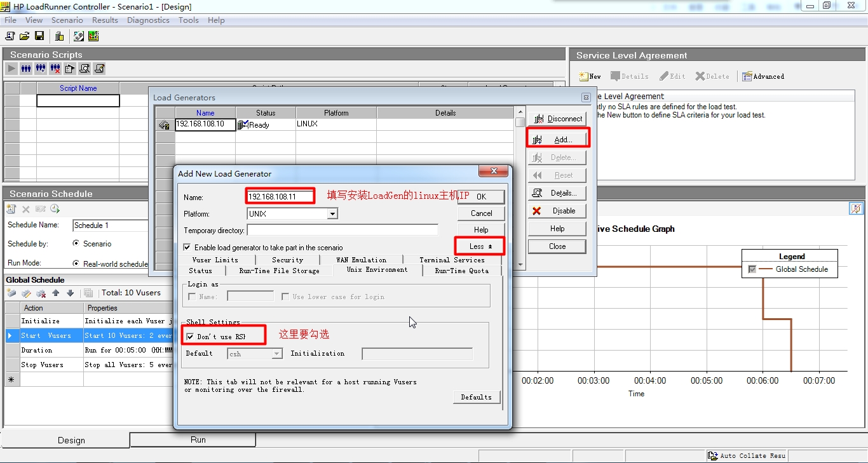Switch to the Status tab in dialog

tap(201, 271)
